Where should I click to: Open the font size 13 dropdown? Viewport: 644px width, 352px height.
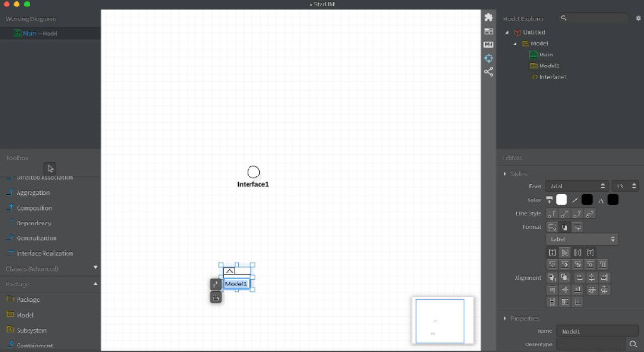(626, 186)
